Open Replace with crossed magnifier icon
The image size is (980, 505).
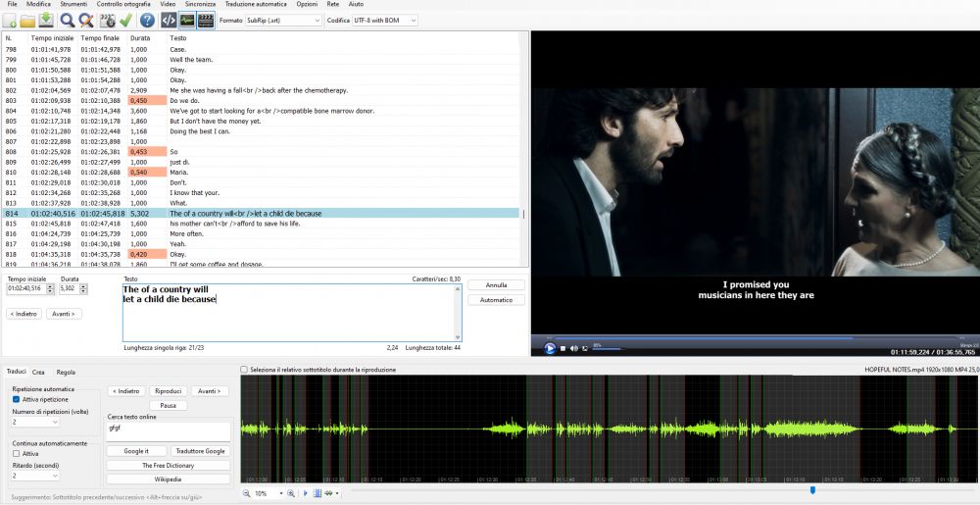coord(86,21)
